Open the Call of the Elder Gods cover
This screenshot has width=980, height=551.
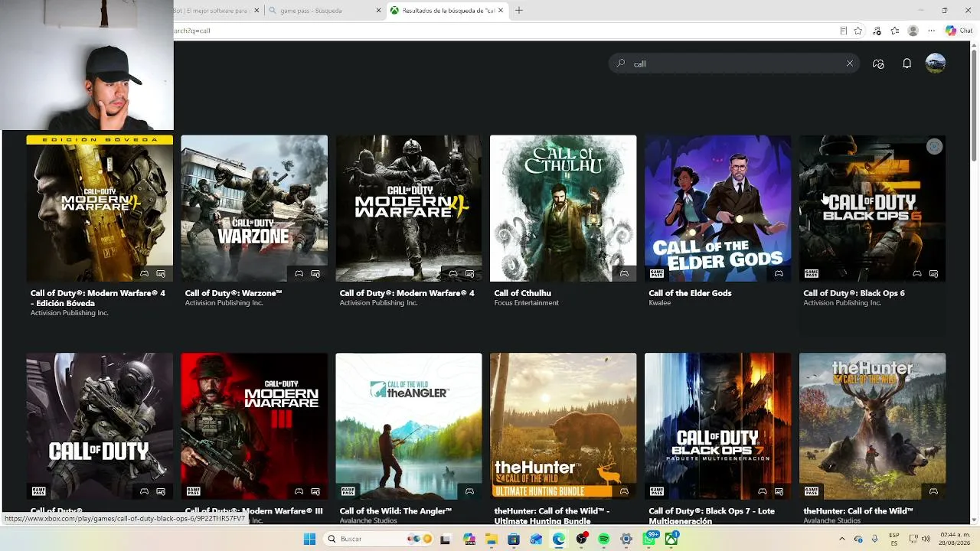[717, 208]
